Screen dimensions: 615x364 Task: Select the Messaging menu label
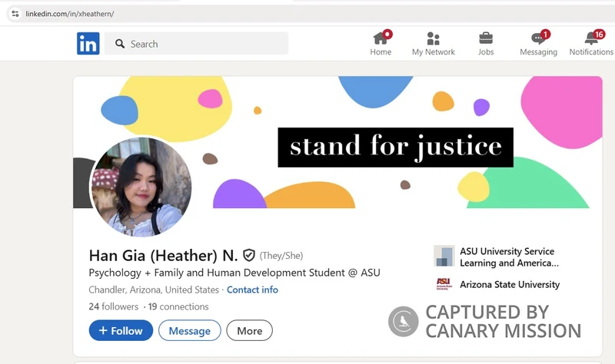pos(538,51)
